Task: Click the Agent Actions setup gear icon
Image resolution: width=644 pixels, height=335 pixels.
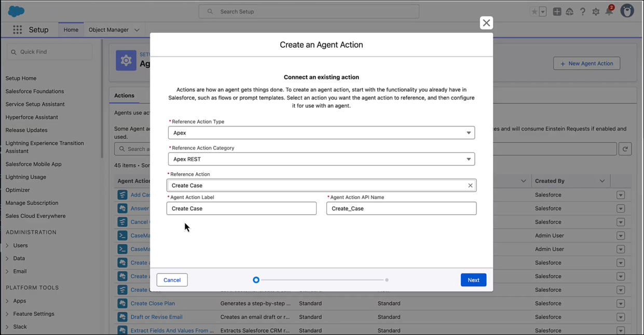Action: click(x=126, y=61)
